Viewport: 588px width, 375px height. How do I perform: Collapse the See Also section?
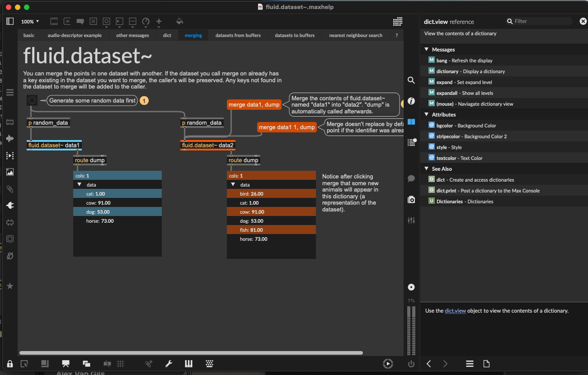(426, 169)
